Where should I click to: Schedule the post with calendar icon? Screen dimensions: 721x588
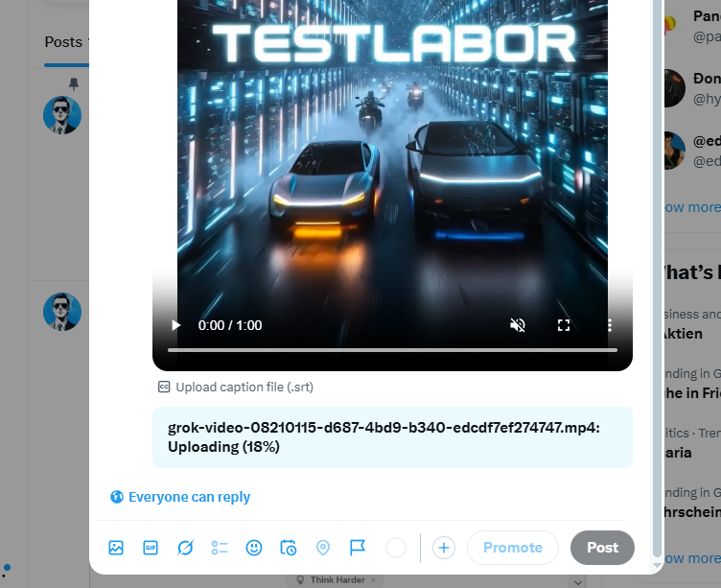click(289, 548)
